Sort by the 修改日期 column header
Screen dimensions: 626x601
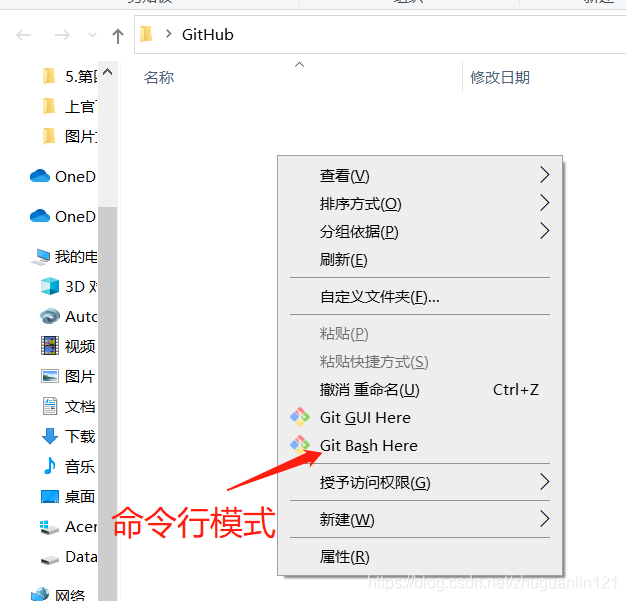pos(499,77)
